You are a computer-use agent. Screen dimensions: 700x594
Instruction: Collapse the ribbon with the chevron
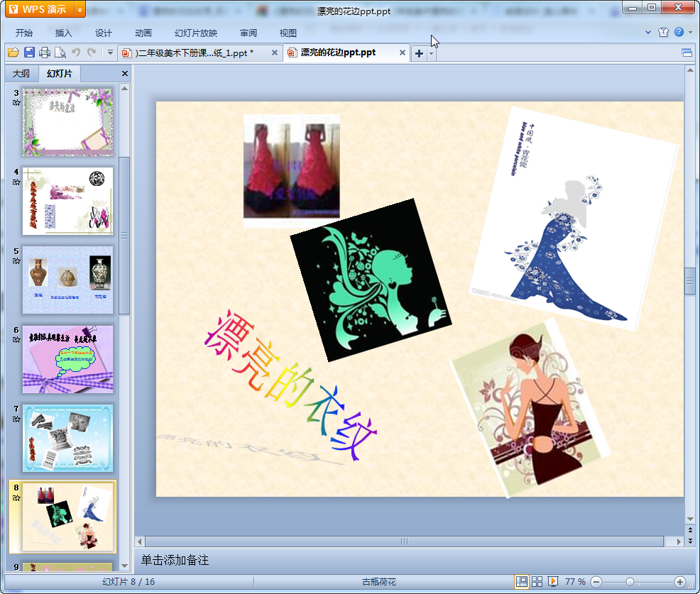click(648, 32)
